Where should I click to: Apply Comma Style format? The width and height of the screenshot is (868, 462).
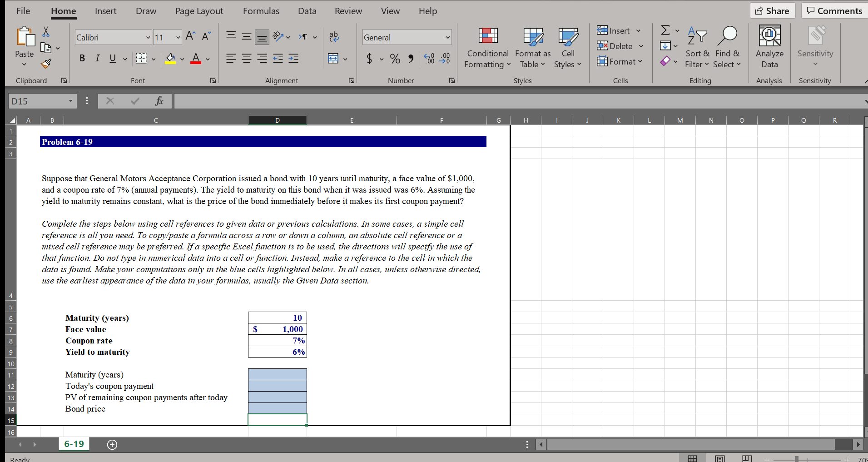point(411,59)
